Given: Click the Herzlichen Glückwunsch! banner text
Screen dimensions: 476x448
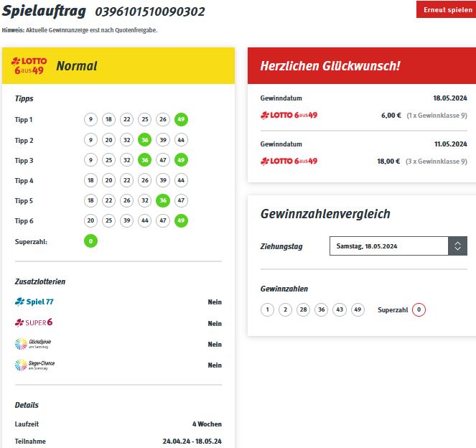Looking at the screenshot, I should 330,66.
